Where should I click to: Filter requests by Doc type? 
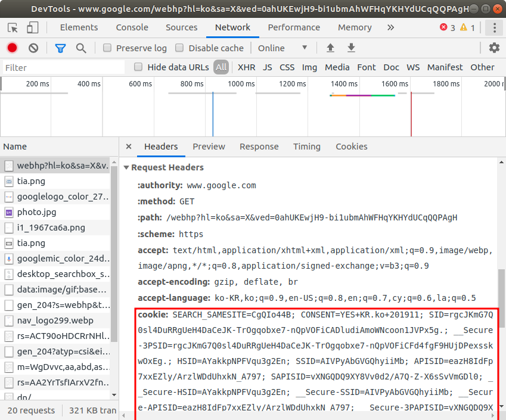391,67
